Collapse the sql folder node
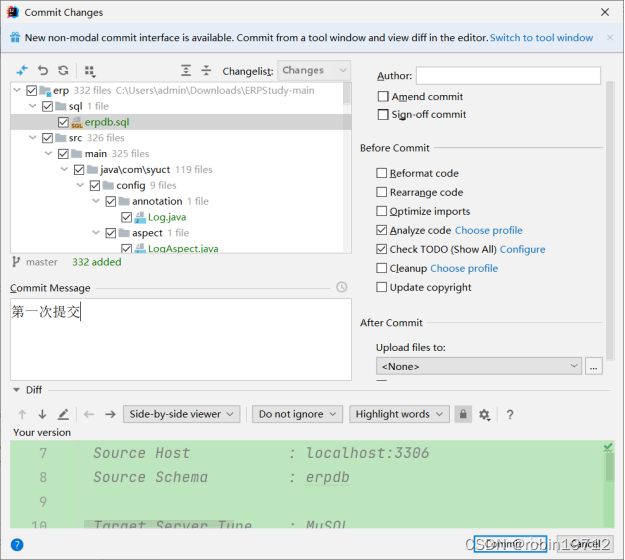This screenshot has width=625, height=560. tap(33, 106)
